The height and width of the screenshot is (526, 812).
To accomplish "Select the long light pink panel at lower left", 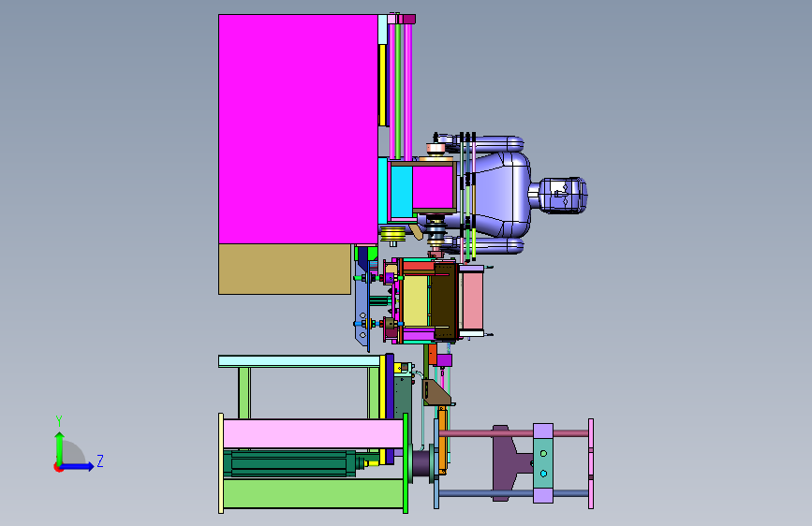I will 313,434.
